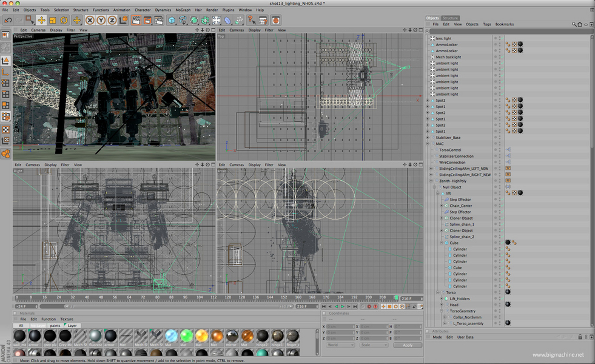
Task: Toggle the enable checkmark for lens light
Action: [501, 38]
